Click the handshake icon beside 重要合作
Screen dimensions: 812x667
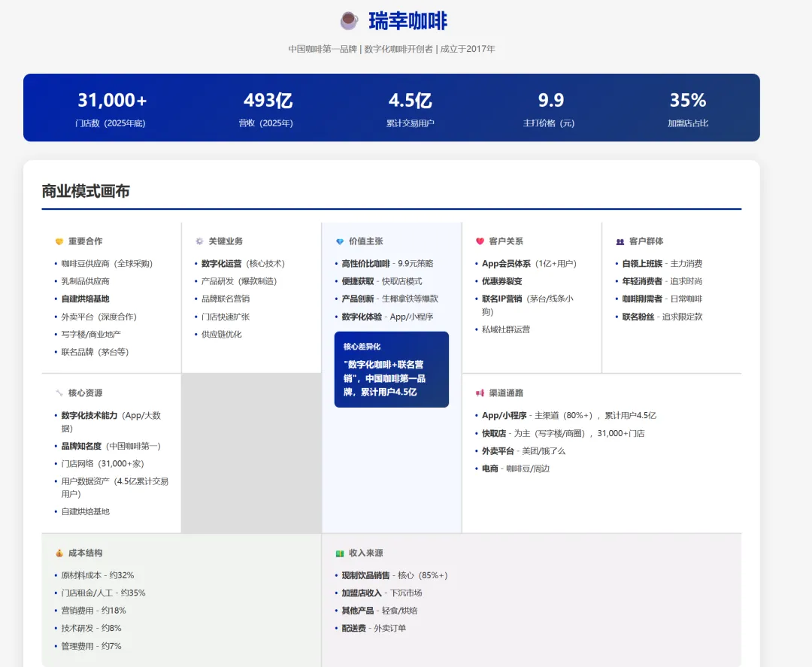(x=59, y=241)
